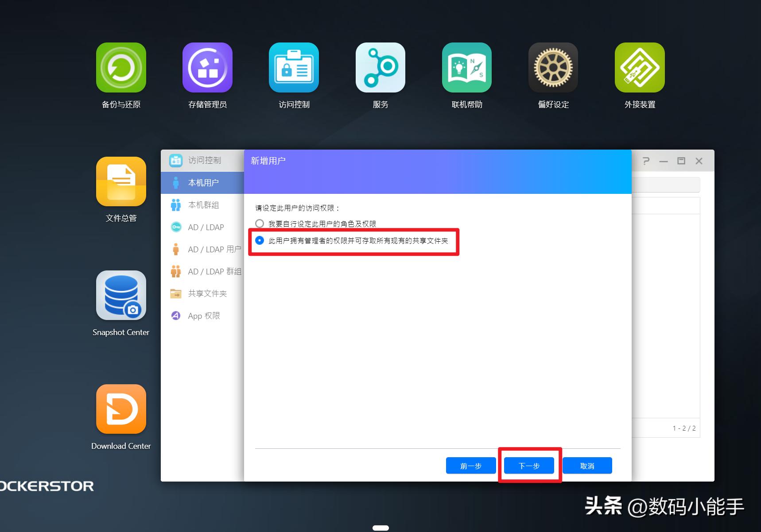The height and width of the screenshot is (532, 761).
Task: Open 偏好设定 (Preferences) settings app
Action: [x=553, y=68]
